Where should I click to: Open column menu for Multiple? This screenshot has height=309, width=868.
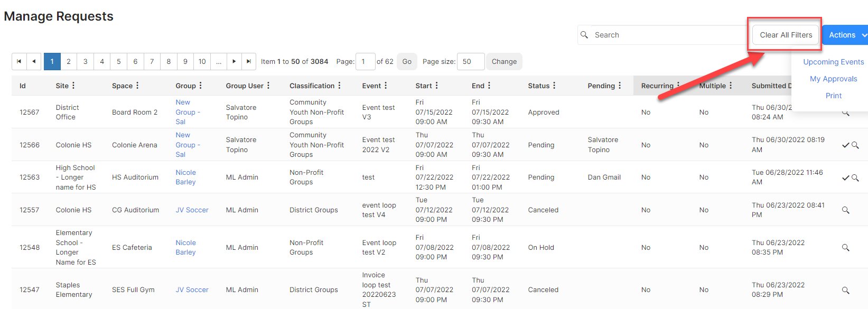pos(731,86)
